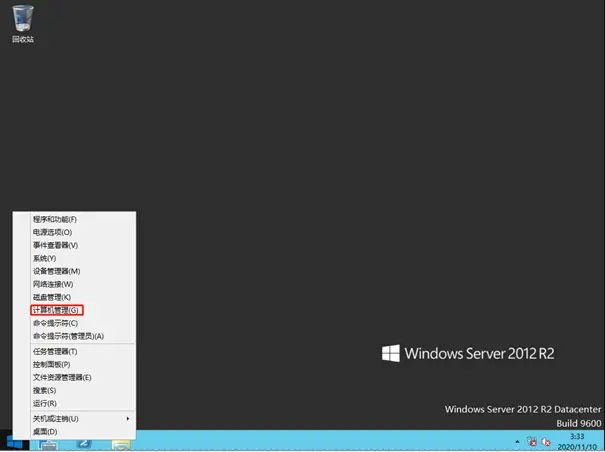Expand 关机或注销(U) submenu
605x452 pixels.
click(74, 419)
